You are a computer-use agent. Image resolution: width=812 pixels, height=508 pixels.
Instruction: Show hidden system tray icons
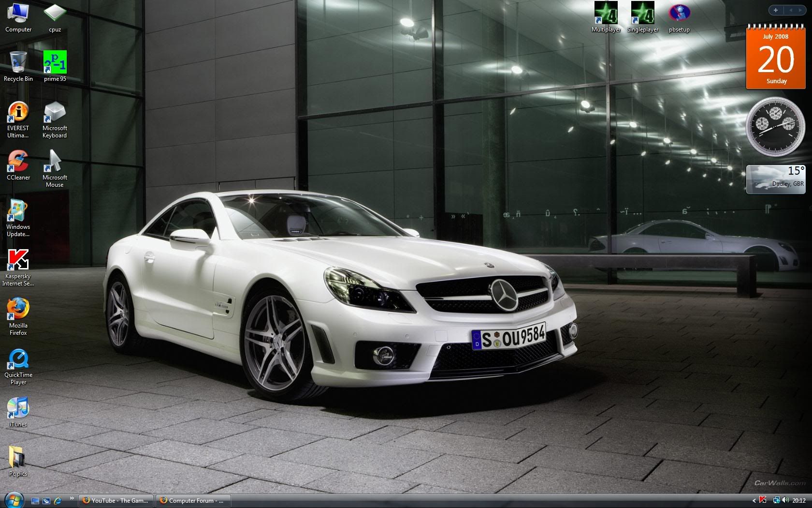tap(754, 501)
